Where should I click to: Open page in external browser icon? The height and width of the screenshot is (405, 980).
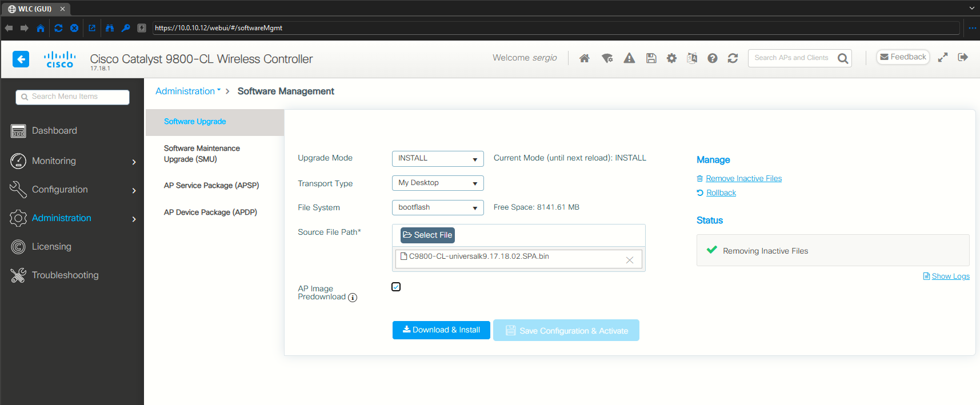(x=92, y=28)
